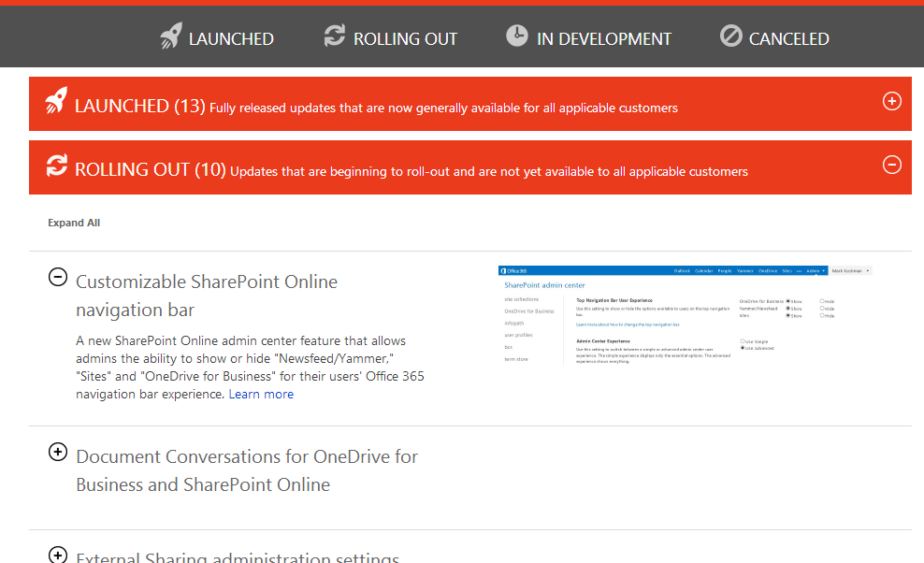This screenshot has height=563, width=924.
Task: Collapse the ROLLING OUT section via minus button
Action: (x=891, y=164)
